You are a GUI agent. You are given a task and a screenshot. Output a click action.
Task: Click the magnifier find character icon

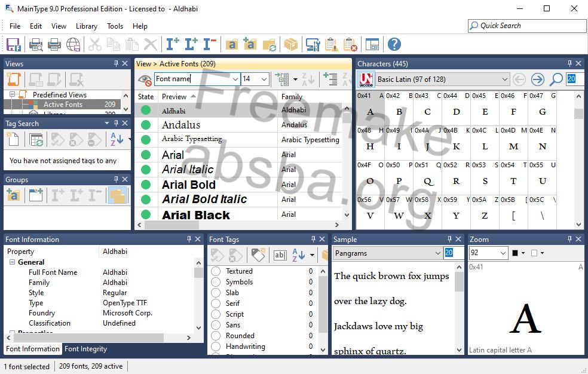(x=556, y=79)
